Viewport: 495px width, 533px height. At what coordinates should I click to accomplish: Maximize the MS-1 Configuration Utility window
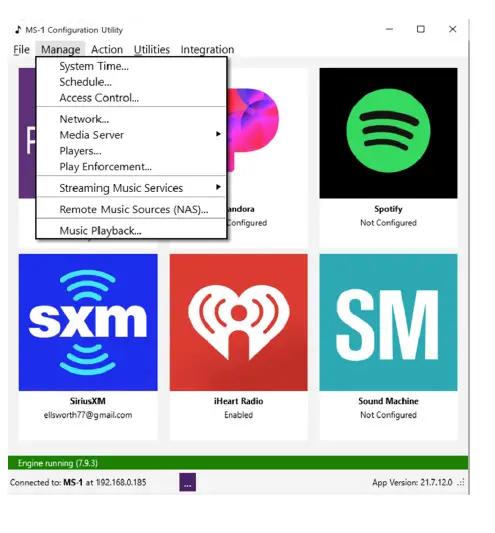tap(421, 29)
